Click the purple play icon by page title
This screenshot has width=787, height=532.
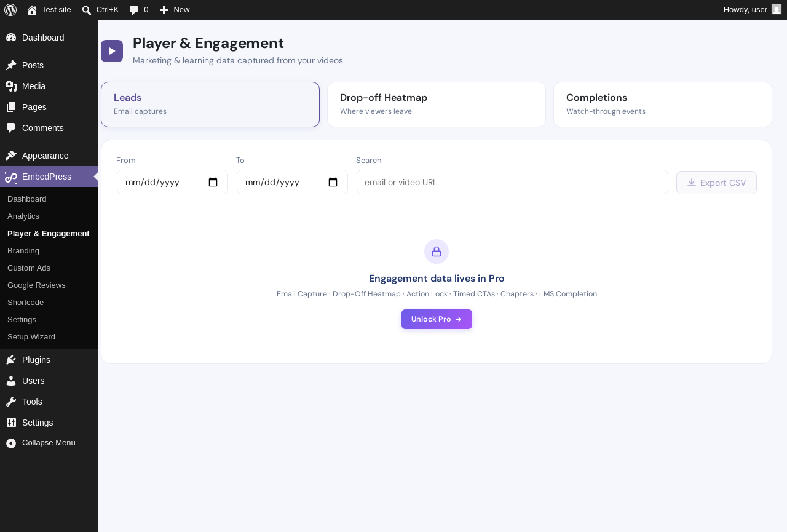pos(112,51)
